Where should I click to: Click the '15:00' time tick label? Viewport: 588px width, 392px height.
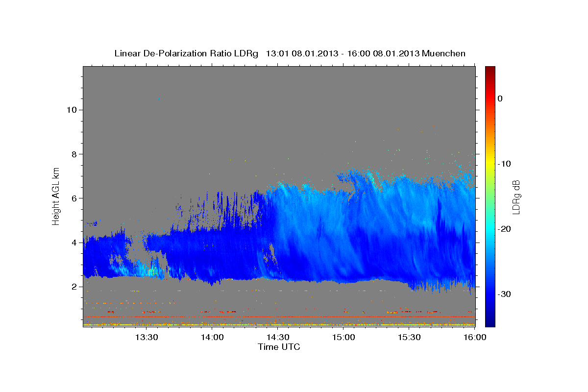point(344,337)
